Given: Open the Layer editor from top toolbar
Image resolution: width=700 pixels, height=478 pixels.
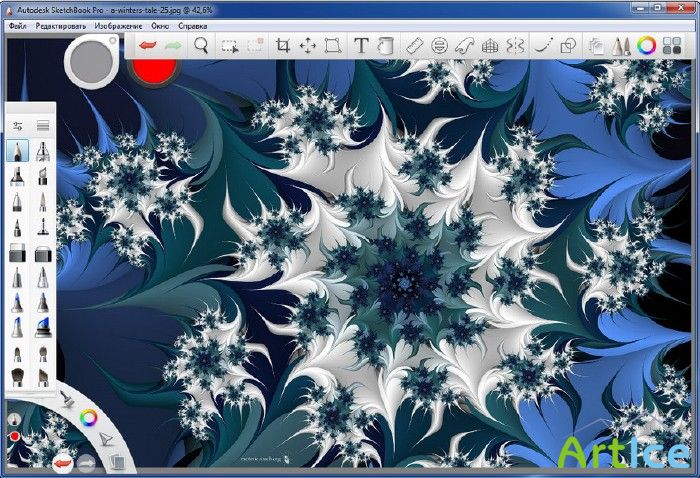Looking at the screenshot, I should 596,46.
